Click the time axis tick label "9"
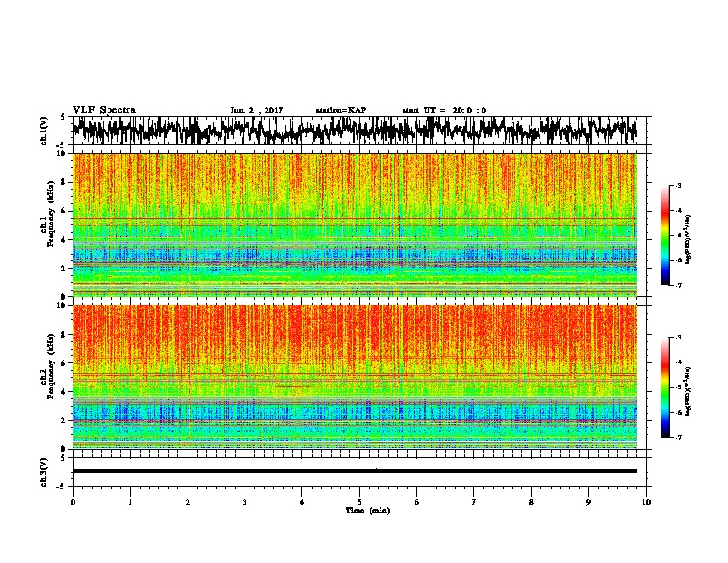 click(588, 502)
